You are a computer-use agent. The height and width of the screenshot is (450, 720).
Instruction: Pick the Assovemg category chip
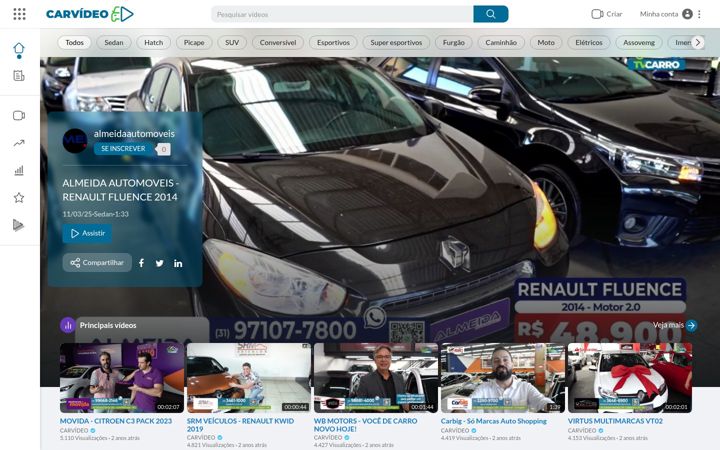[639, 43]
